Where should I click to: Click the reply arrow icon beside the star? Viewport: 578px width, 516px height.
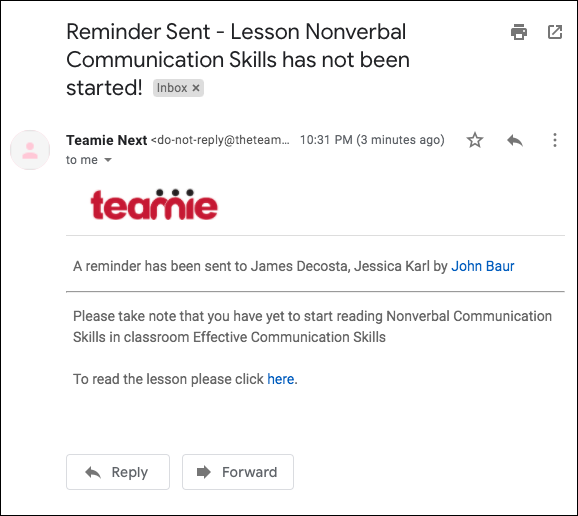(515, 140)
